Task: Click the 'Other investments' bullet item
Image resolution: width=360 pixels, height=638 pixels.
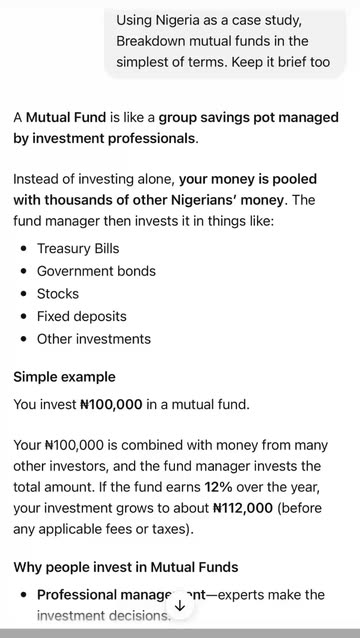Action: coord(94,339)
